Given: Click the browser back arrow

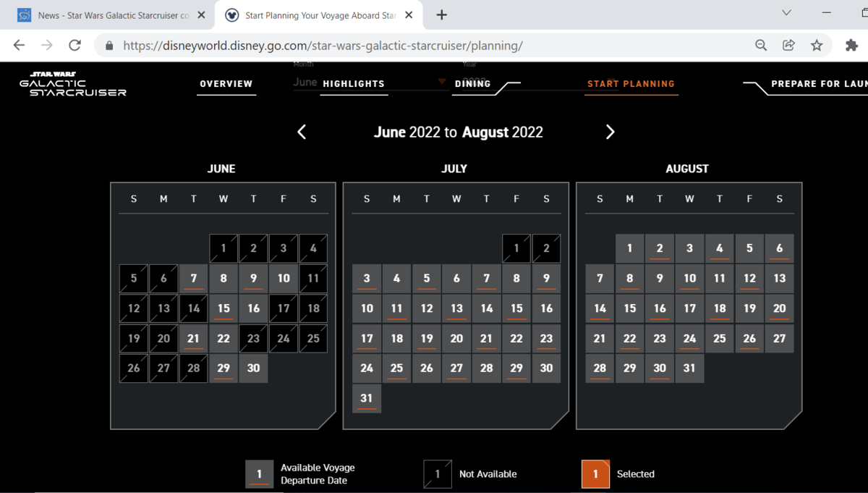Looking at the screenshot, I should point(20,45).
